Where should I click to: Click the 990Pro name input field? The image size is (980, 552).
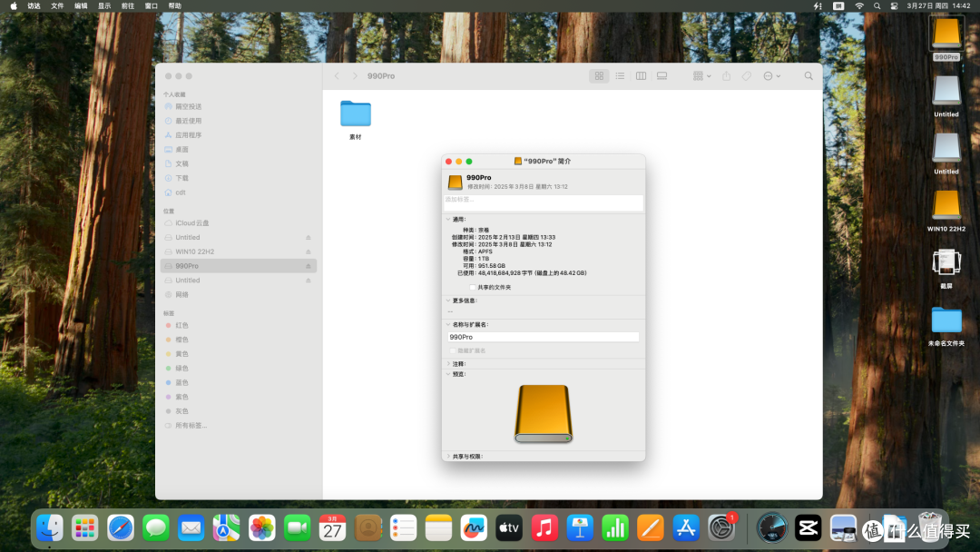coord(544,337)
